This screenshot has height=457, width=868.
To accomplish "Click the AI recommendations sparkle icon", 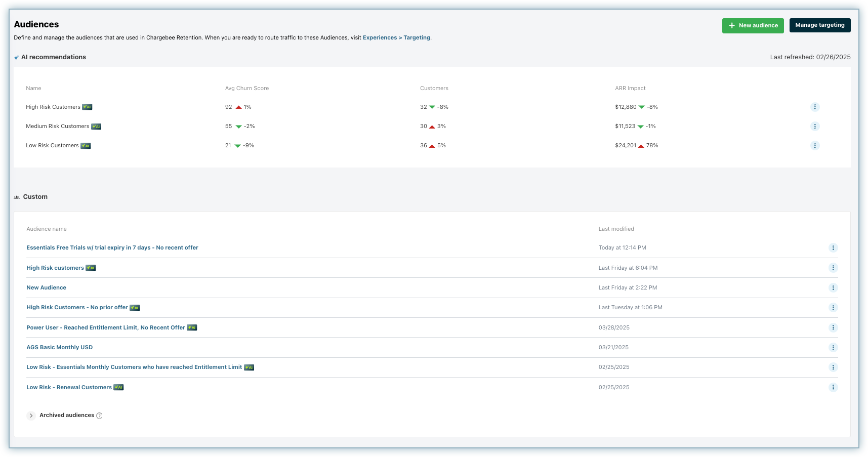I will (x=17, y=57).
